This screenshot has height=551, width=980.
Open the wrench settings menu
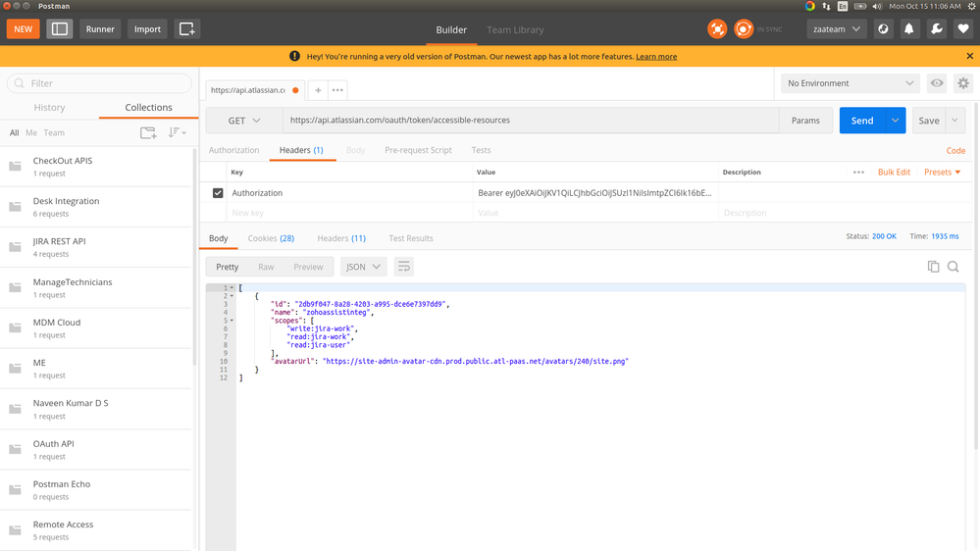[936, 29]
